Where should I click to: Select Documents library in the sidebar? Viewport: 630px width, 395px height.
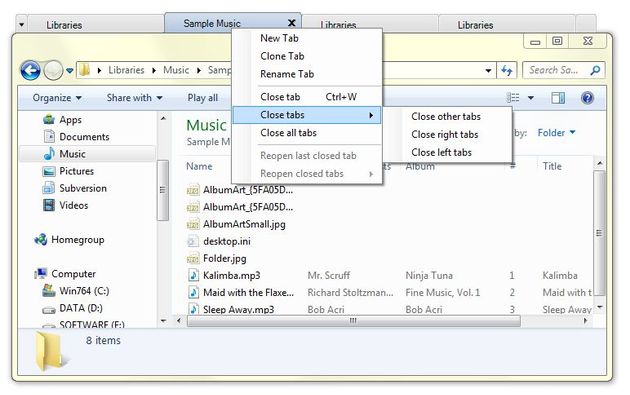[84, 137]
